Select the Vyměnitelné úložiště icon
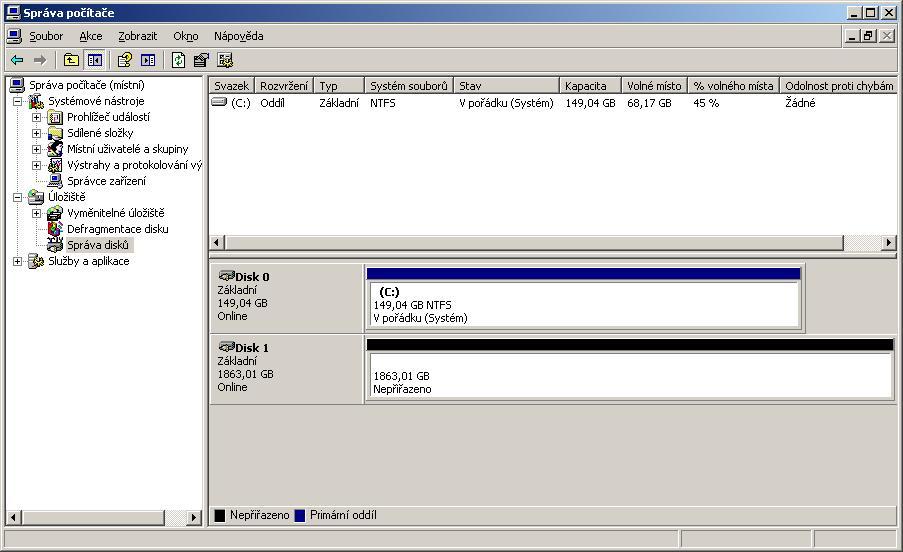Image resolution: width=903 pixels, height=552 pixels. coord(55,213)
